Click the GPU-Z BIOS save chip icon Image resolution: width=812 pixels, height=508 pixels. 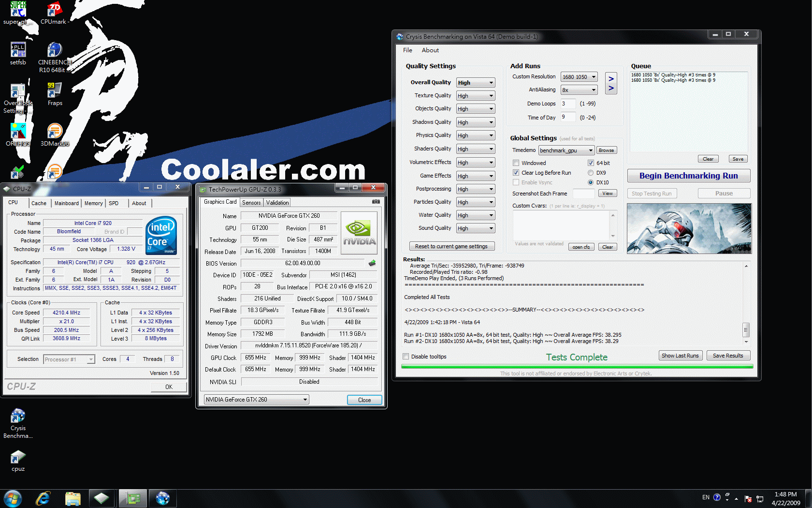pyautogui.click(x=372, y=263)
